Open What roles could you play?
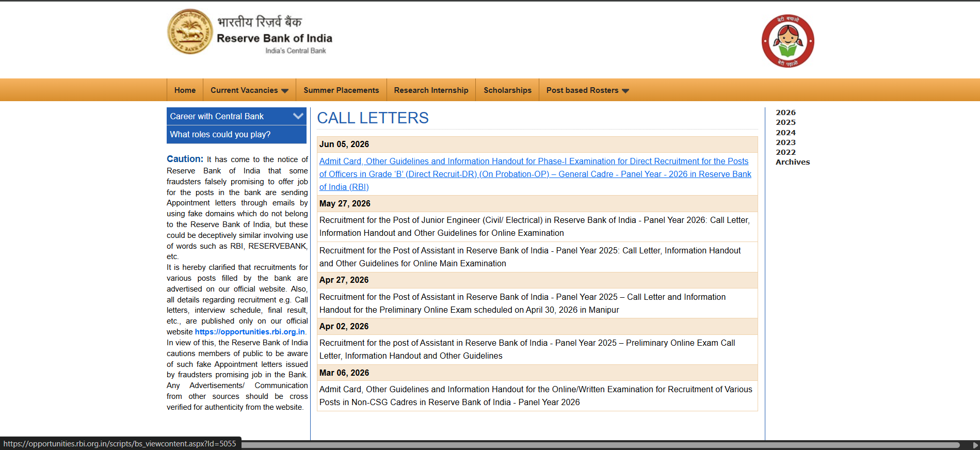The image size is (980, 450). click(x=236, y=134)
